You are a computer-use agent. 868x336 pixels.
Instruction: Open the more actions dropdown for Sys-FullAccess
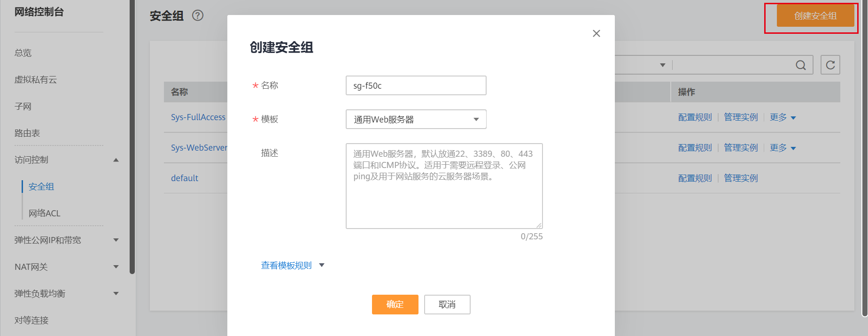[x=783, y=117]
